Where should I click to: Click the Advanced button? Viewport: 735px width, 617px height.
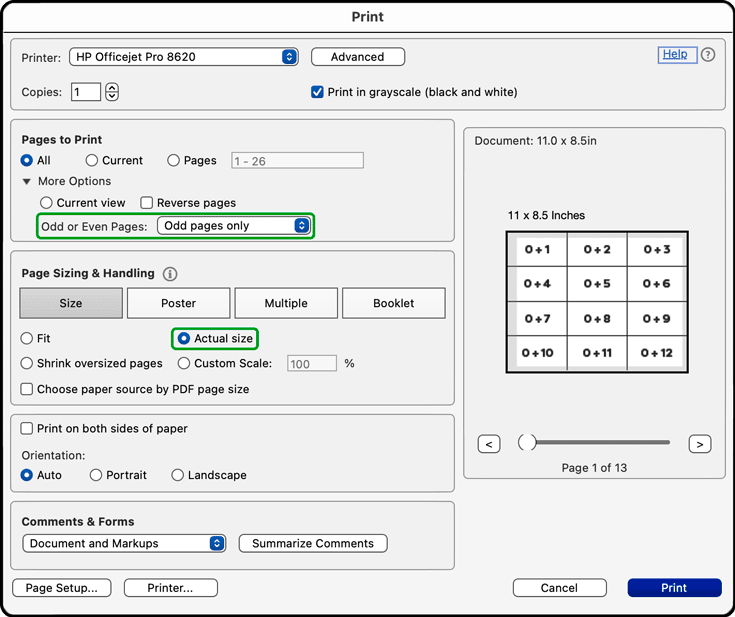tap(358, 57)
